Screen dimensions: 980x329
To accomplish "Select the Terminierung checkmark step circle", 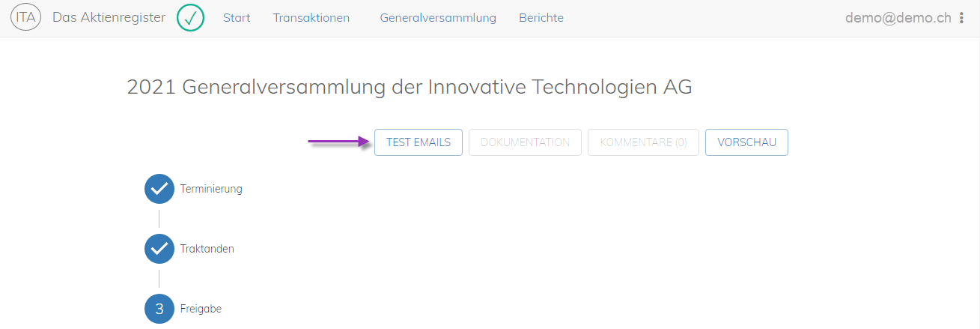I will tap(159, 189).
